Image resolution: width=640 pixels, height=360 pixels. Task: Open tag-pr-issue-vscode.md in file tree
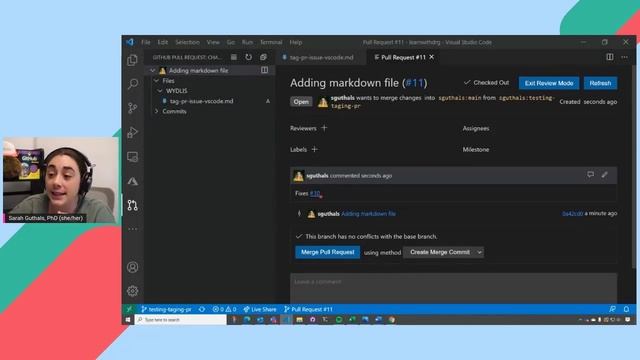tap(201, 101)
